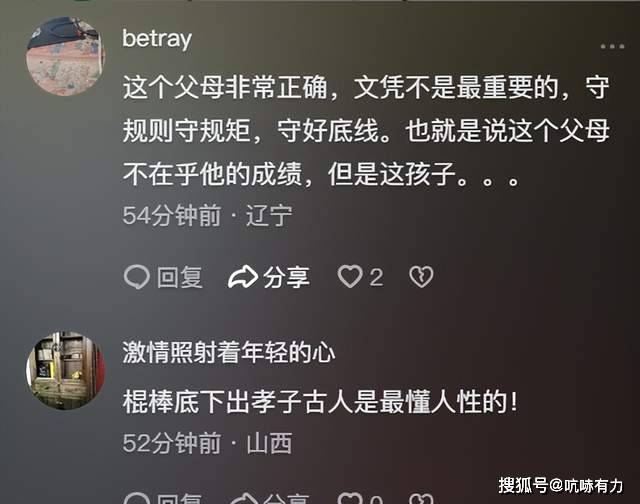Image resolution: width=640 pixels, height=504 pixels.
Task: Click the like count 2 on betray's comment
Action: [376, 278]
